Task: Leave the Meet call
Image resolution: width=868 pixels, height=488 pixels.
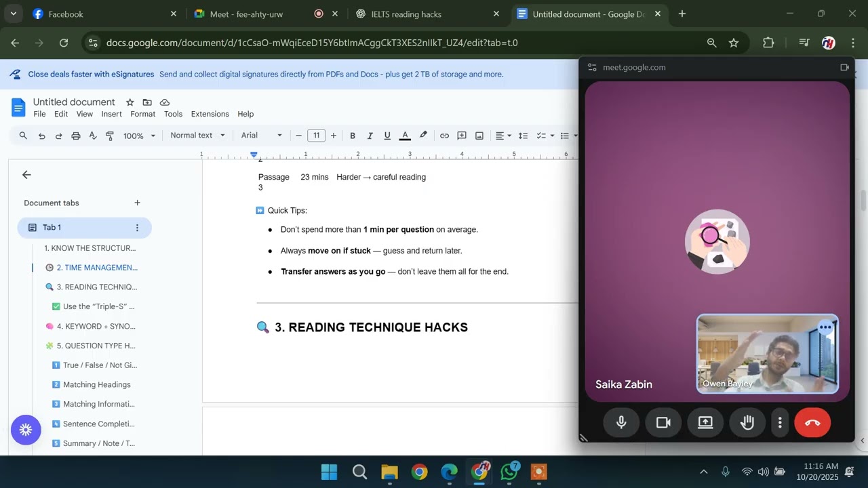Action: [812, 422]
